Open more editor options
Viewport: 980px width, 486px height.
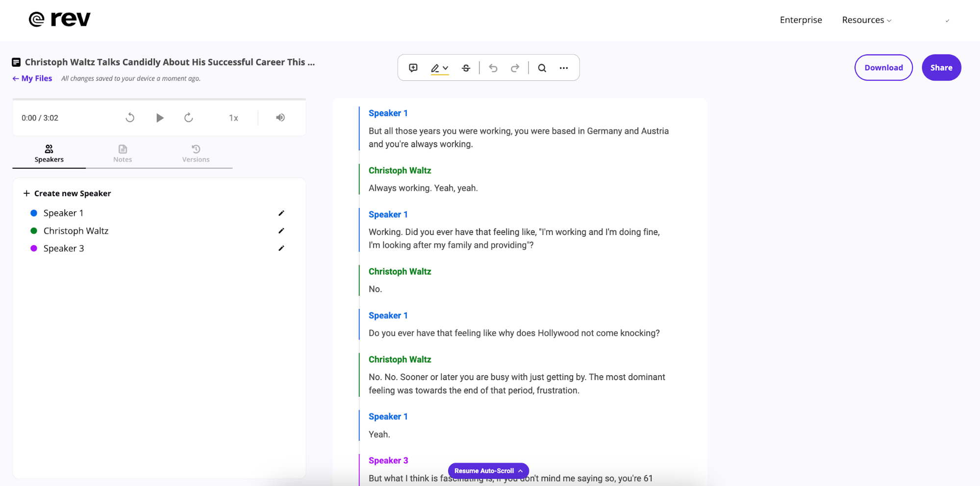pos(563,68)
